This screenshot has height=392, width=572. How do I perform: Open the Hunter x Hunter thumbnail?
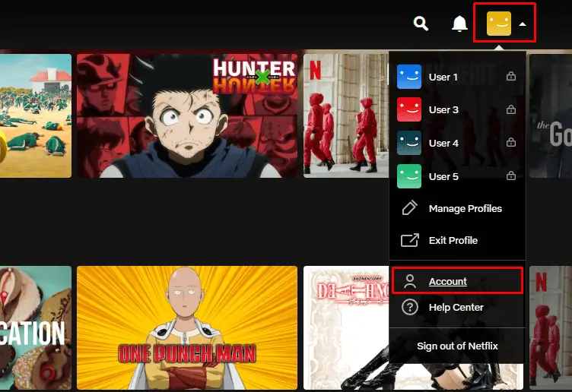coord(187,115)
